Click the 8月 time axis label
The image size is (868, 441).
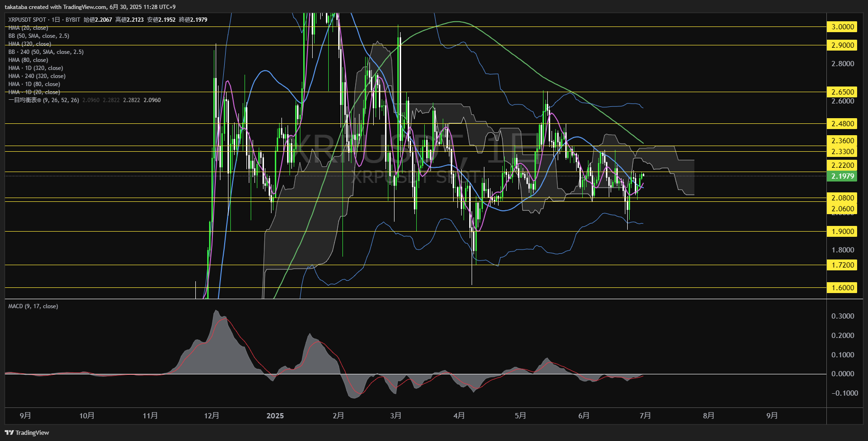coord(709,415)
